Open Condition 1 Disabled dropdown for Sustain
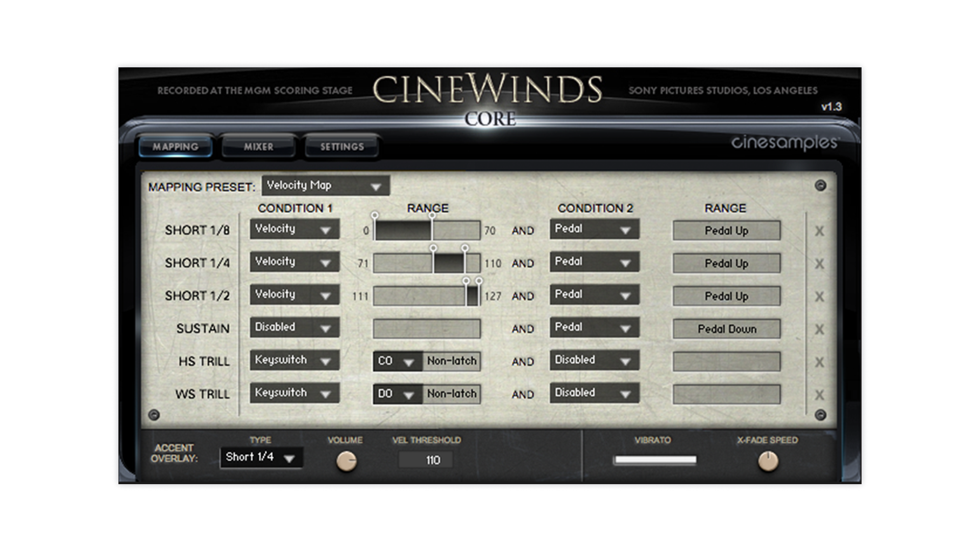The height and width of the screenshot is (551, 980). [295, 327]
